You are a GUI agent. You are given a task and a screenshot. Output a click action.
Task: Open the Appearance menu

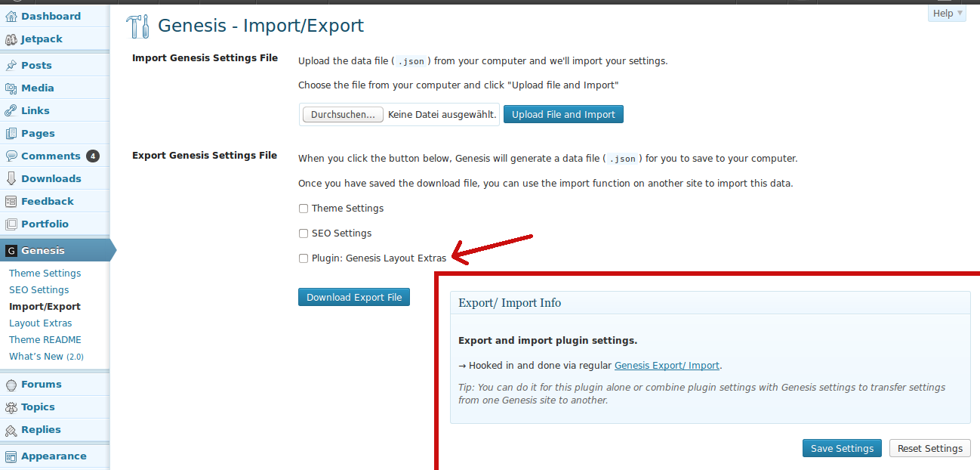coord(54,456)
